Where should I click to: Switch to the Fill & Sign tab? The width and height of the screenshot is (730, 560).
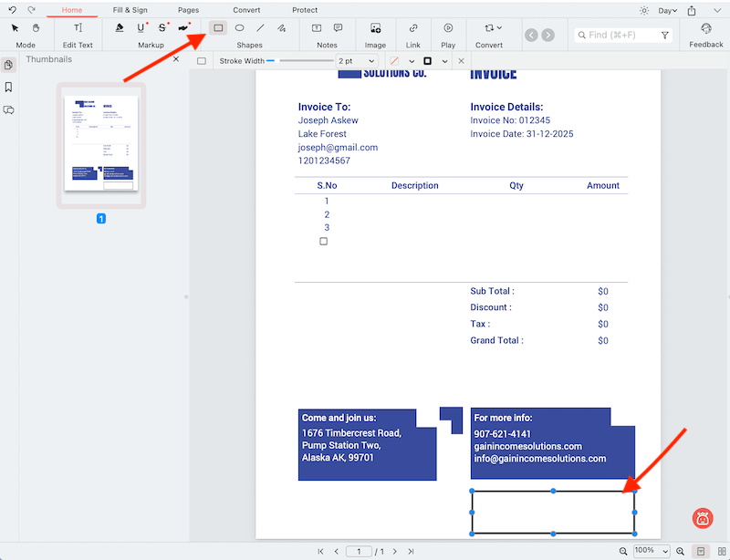[x=130, y=10]
